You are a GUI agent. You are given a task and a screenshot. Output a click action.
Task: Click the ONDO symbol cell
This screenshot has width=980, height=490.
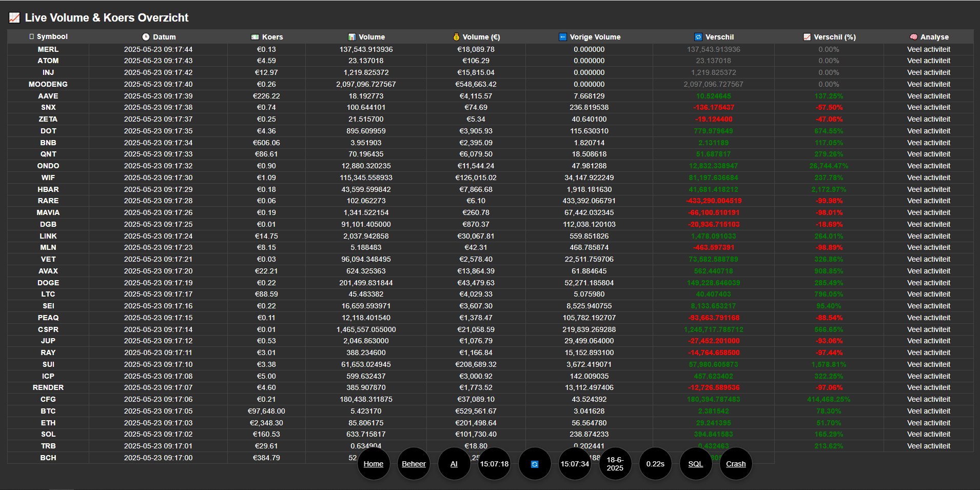click(x=48, y=166)
